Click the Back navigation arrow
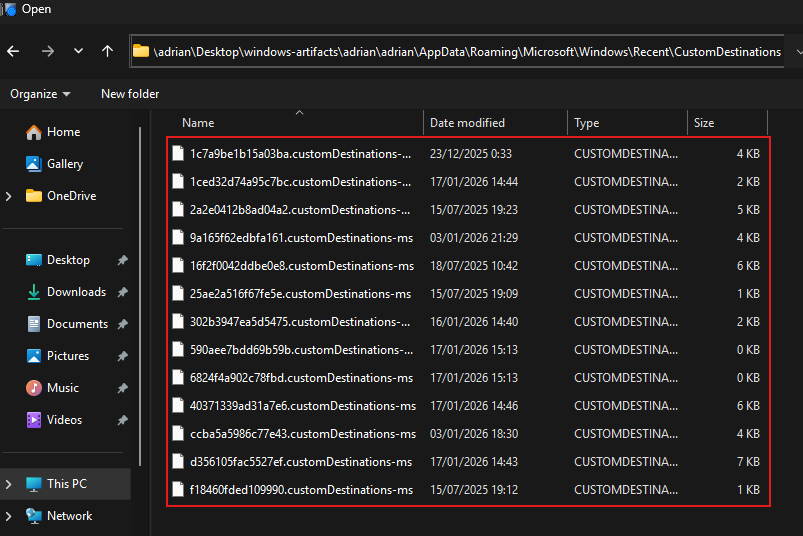 [13, 51]
